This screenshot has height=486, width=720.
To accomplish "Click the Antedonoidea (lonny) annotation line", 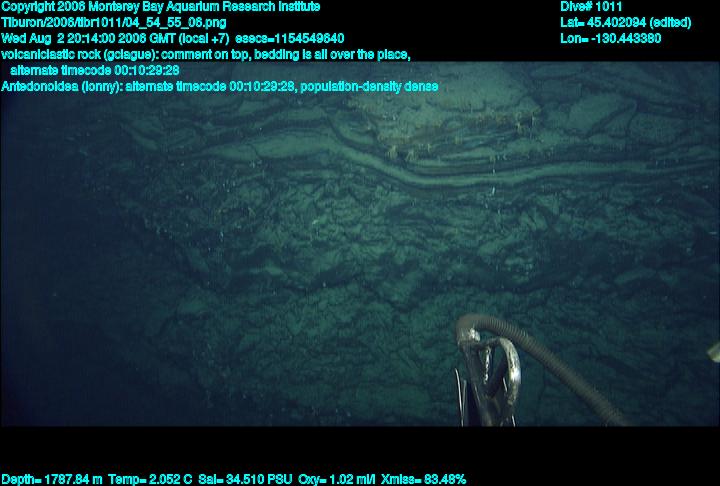I will [219, 86].
